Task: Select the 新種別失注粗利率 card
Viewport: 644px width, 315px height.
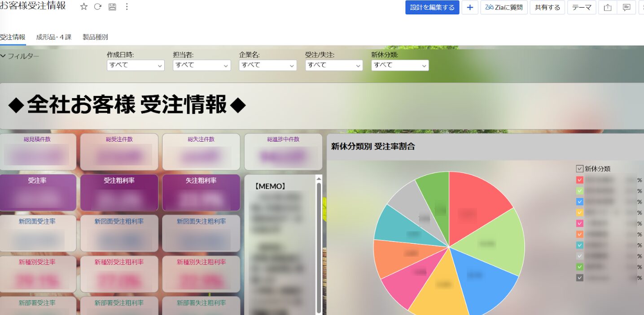Action: coord(202,274)
